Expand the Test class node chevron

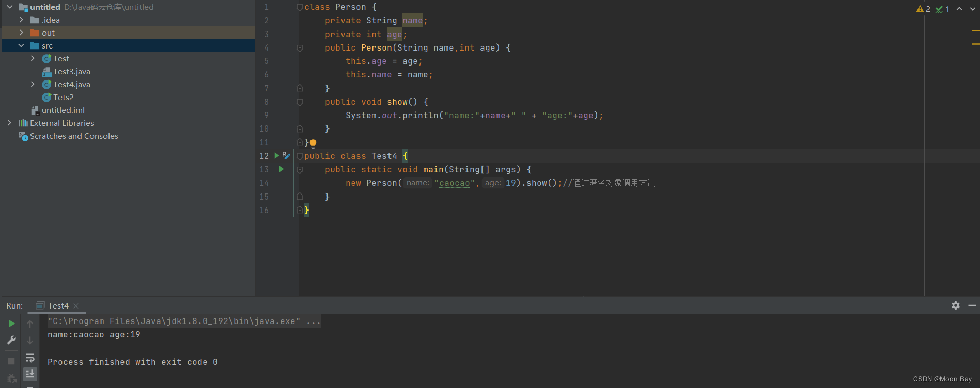coord(33,58)
